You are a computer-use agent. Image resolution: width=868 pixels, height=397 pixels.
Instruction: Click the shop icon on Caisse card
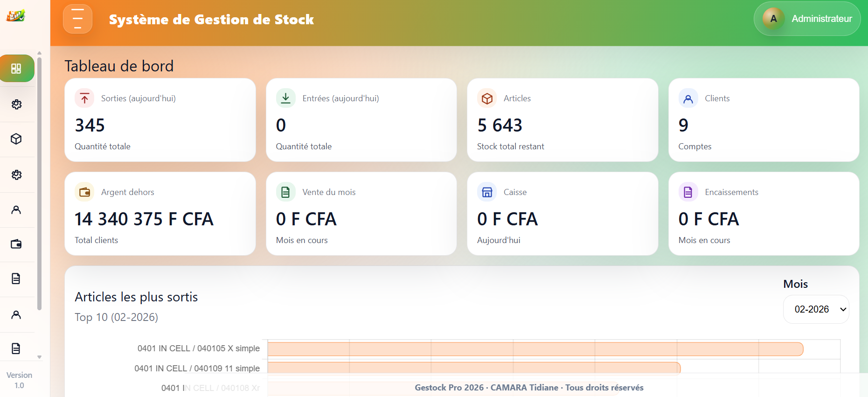(487, 192)
